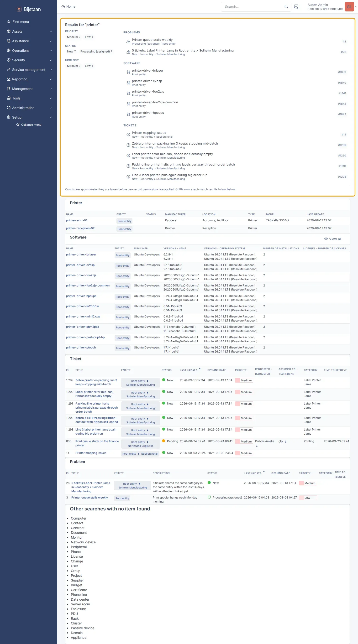Image resolution: width=358 pixels, height=644 pixels.
Task: Click the search magnifier icon
Action: tap(286, 6)
